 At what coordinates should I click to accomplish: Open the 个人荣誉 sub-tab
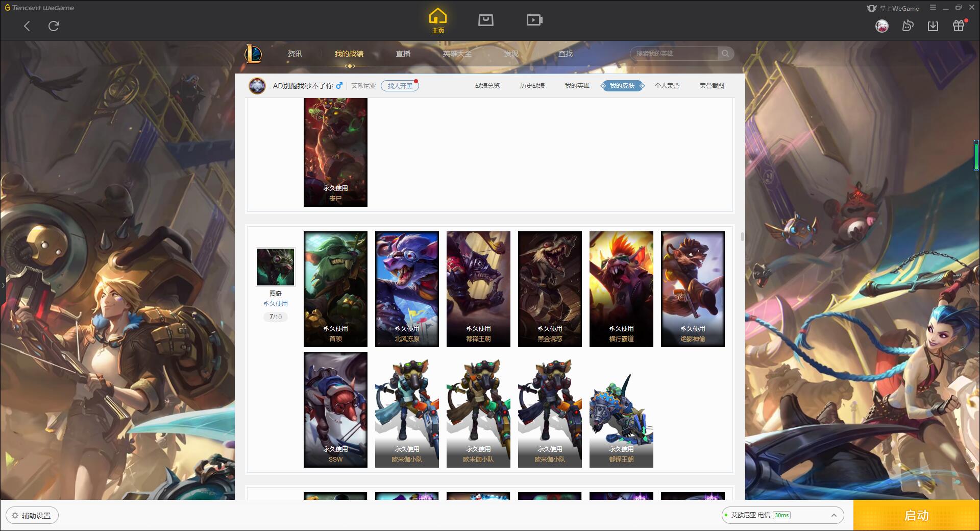click(667, 86)
